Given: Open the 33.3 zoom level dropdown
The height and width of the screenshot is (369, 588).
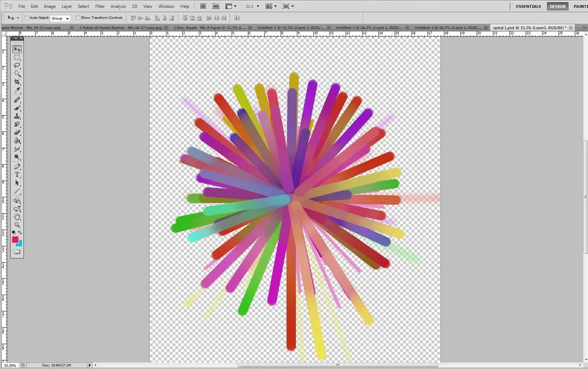Looking at the screenshot, I should click(x=258, y=6).
